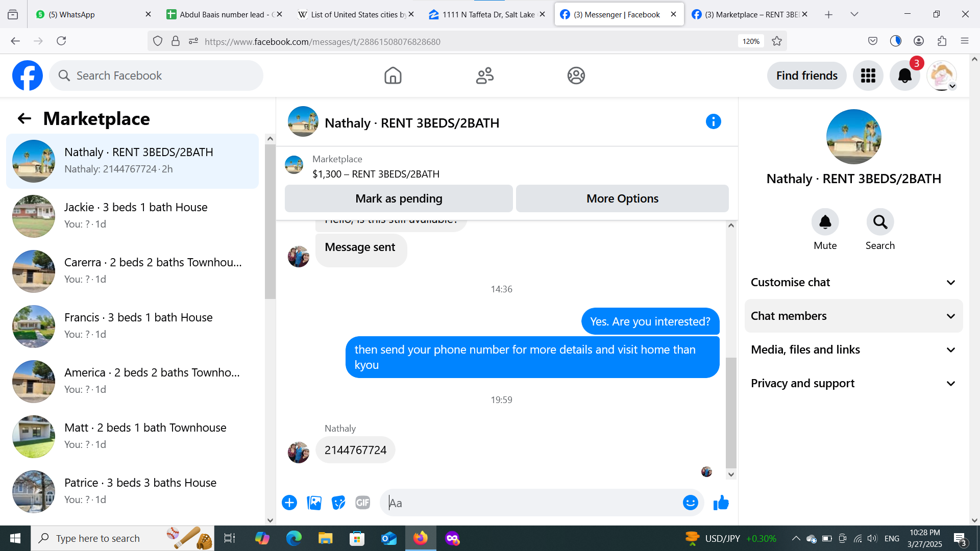Click the Mark as pending button
This screenshot has height=551, width=980.
point(399,198)
